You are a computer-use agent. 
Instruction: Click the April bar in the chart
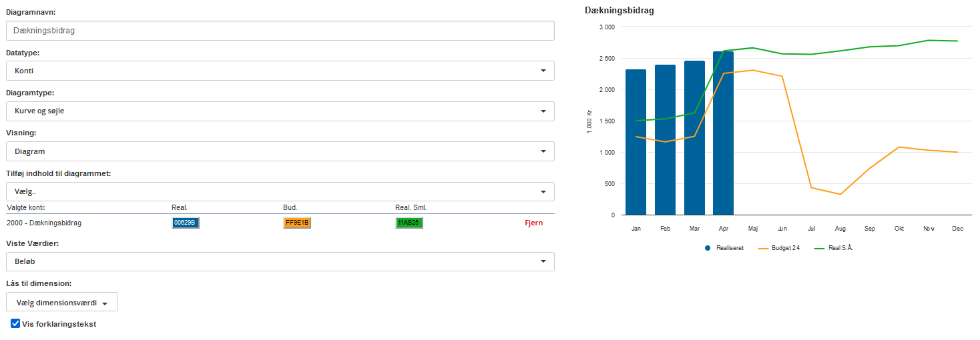723,133
